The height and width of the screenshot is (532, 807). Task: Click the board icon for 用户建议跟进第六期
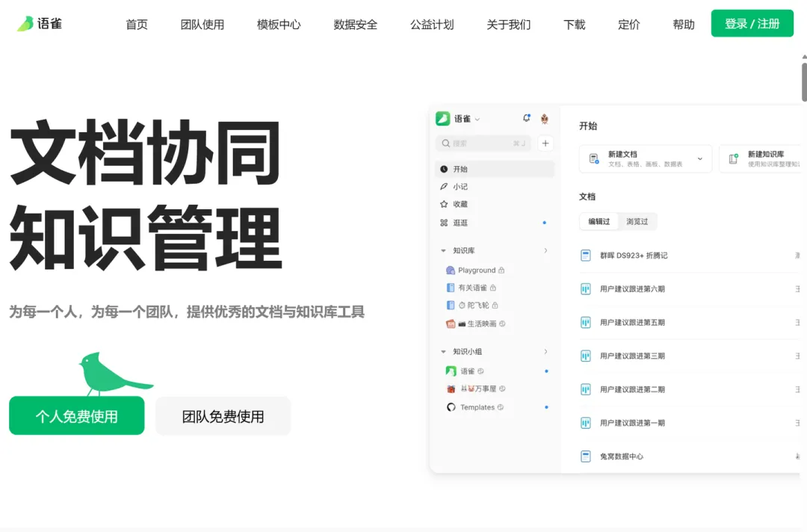click(586, 289)
